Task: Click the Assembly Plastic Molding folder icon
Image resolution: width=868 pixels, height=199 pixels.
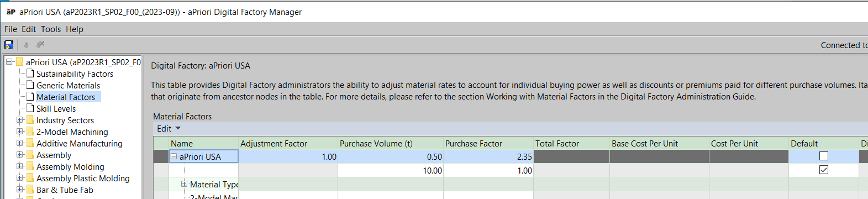Action: coord(30,178)
